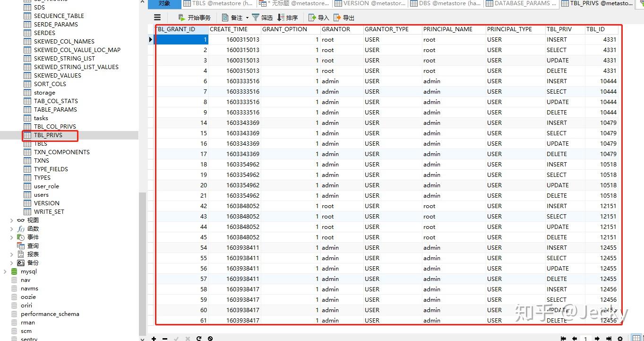Open the untitled (无标题) query tab
The image size is (644, 341).
294,4
